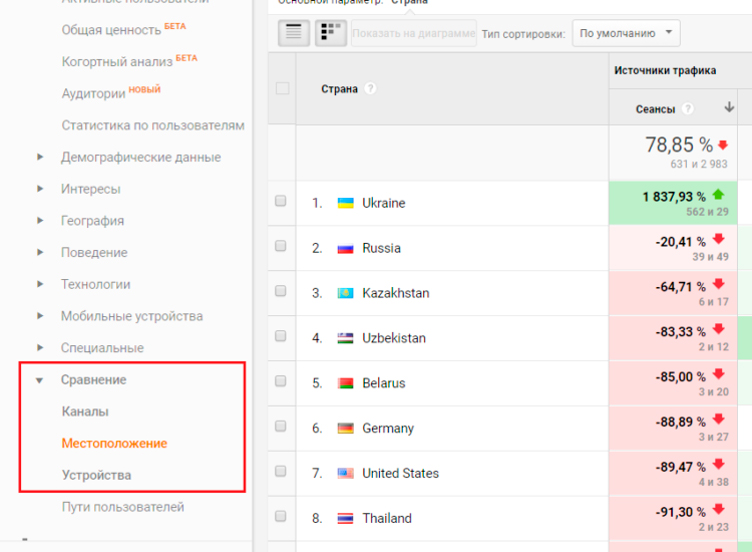Expand the Интересы section

[40, 188]
